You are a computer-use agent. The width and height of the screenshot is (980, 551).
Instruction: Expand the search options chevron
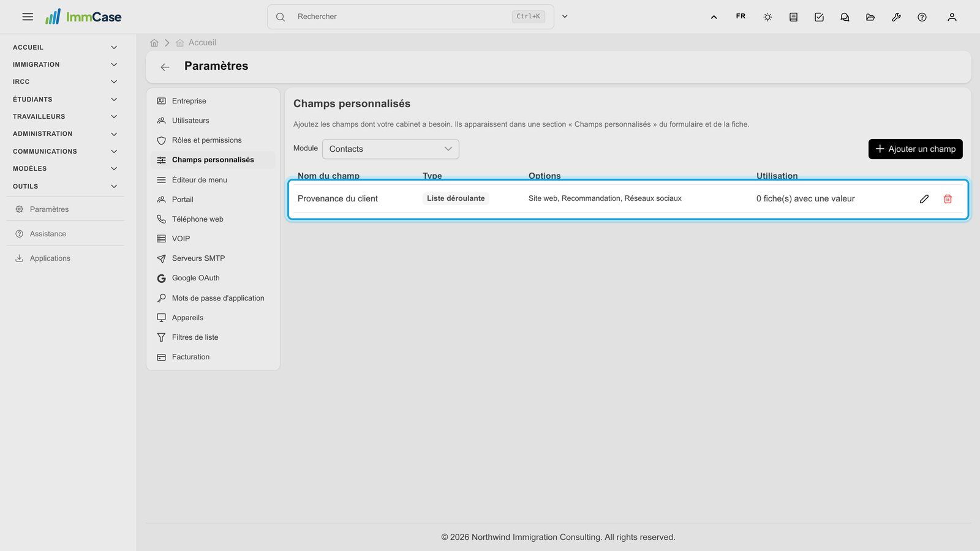coord(565,17)
